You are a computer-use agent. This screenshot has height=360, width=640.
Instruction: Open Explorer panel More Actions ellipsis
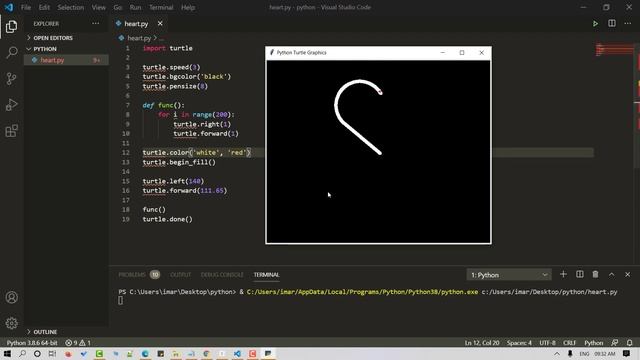point(96,24)
